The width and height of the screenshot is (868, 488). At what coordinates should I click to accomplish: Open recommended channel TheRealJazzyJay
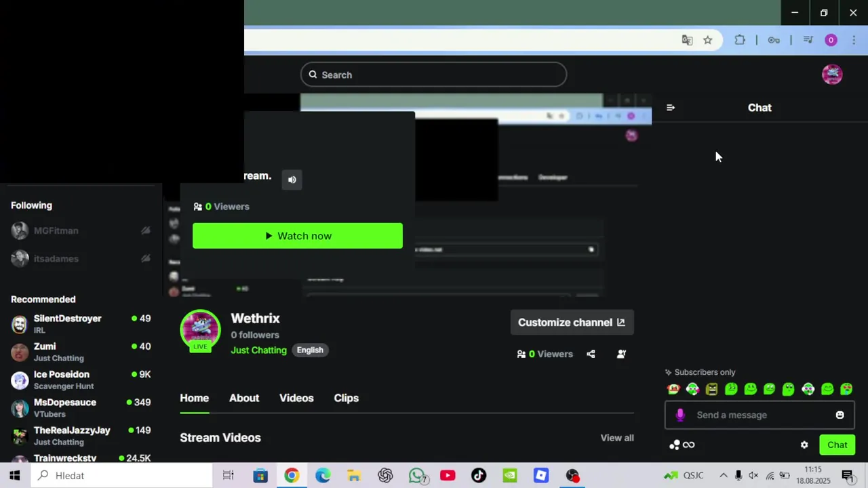tap(81, 436)
